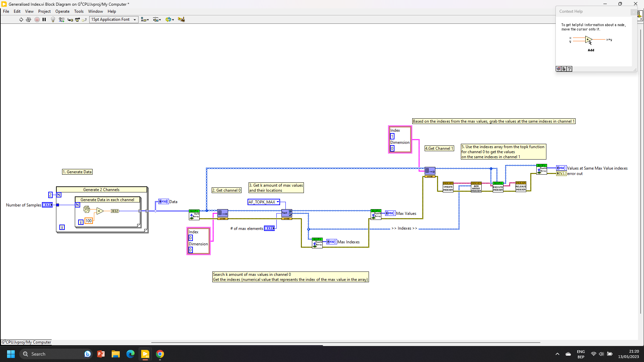Click the VI icon in the top-right corner
644x362 pixels.
640,15
